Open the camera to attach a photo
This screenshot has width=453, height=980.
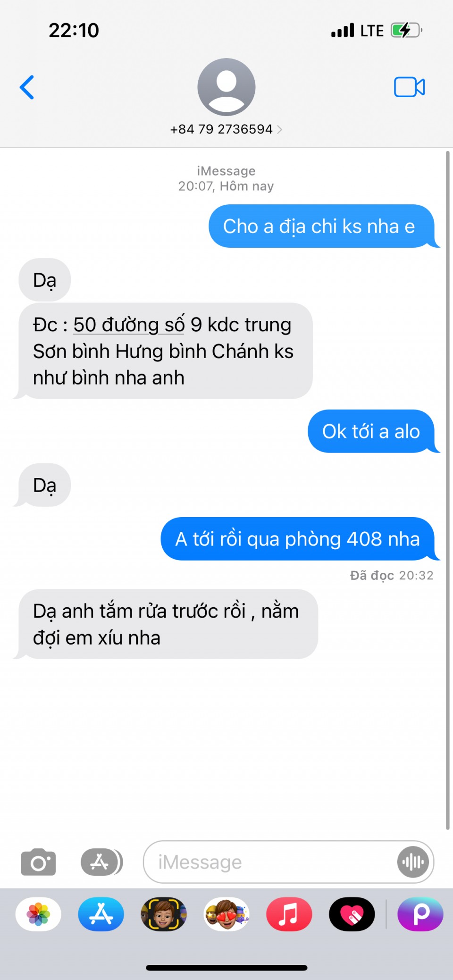(38, 862)
